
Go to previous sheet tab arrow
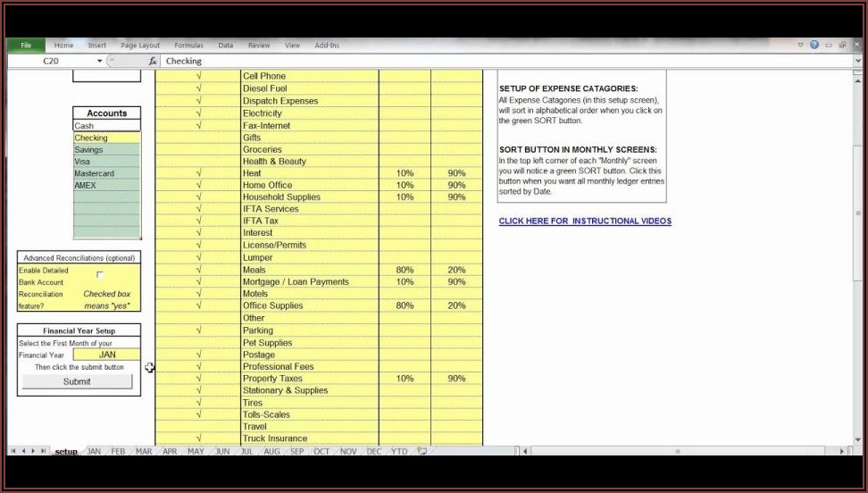[x=23, y=451]
